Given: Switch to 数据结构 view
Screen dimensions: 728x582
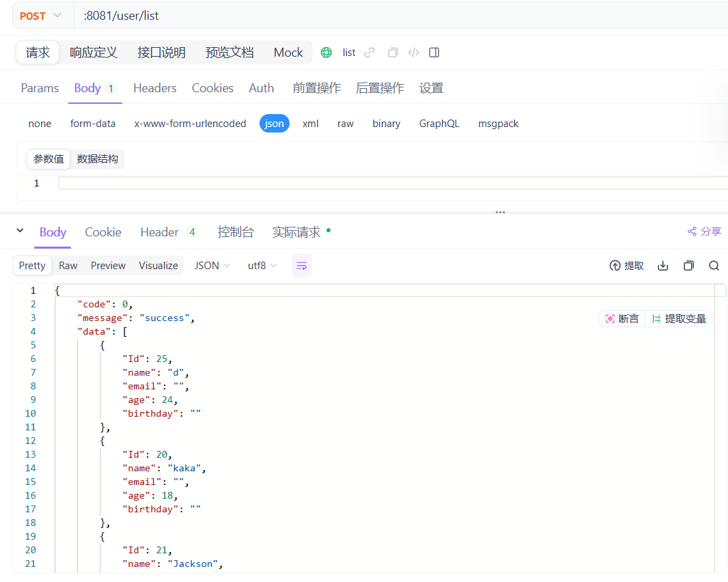Looking at the screenshot, I should click(98, 159).
